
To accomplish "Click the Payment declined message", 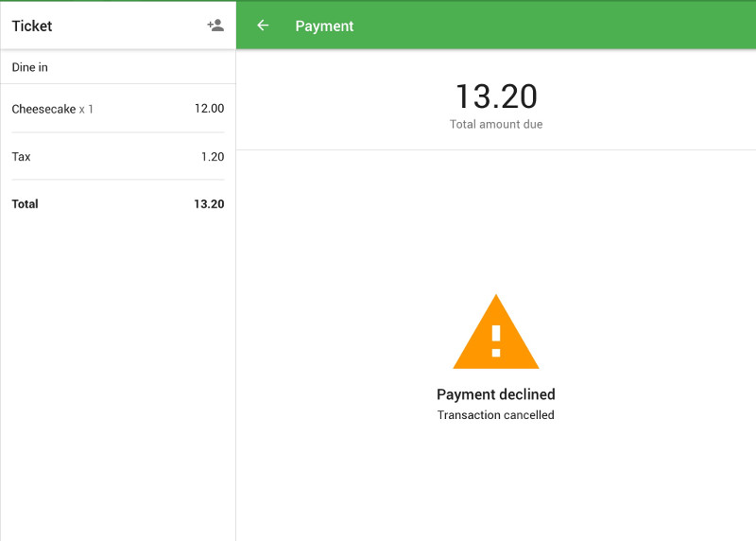I will [x=496, y=394].
